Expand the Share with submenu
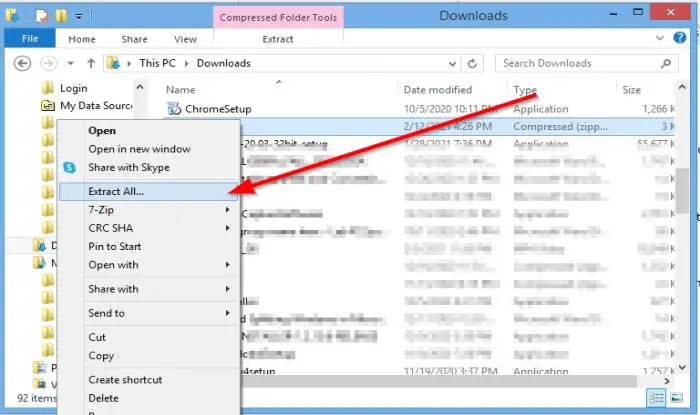The width and height of the screenshot is (700, 415). (149, 289)
